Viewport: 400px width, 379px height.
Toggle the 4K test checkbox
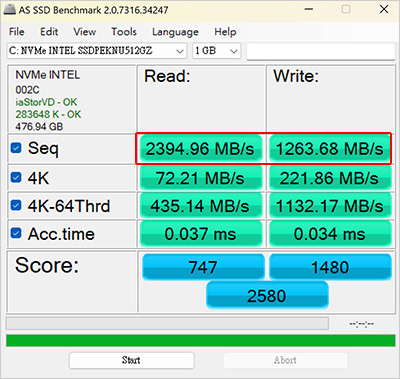(x=16, y=177)
